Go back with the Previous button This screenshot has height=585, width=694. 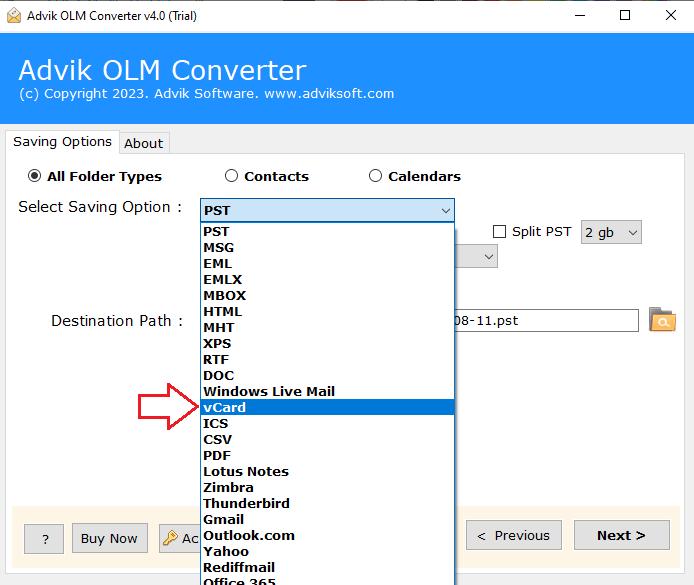click(513, 535)
